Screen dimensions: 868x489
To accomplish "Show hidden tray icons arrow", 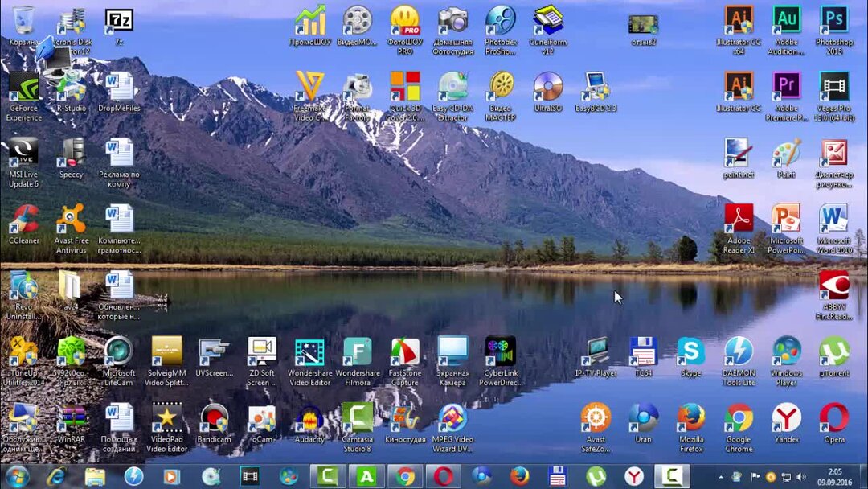I will (721, 477).
